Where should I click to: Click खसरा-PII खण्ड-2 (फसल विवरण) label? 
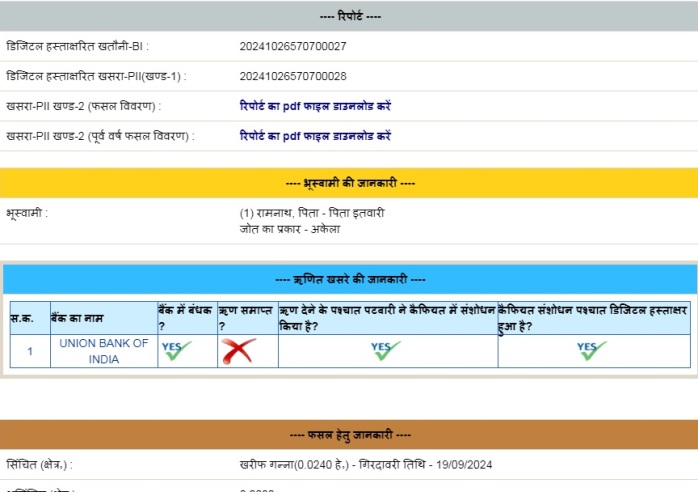[84, 106]
